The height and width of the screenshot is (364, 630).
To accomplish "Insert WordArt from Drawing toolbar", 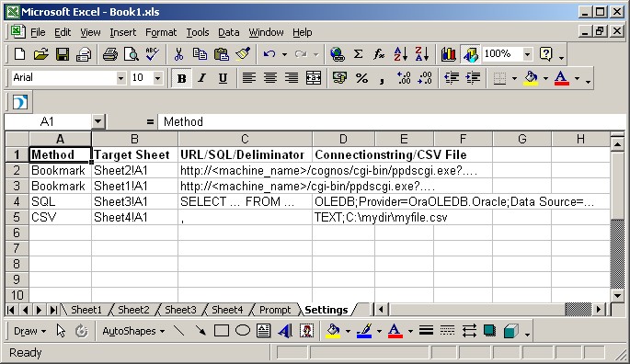I will pyautogui.click(x=285, y=331).
